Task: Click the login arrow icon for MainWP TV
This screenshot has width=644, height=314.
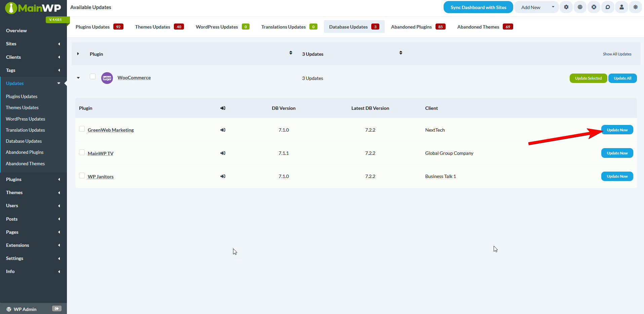Action: [x=223, y=153]
